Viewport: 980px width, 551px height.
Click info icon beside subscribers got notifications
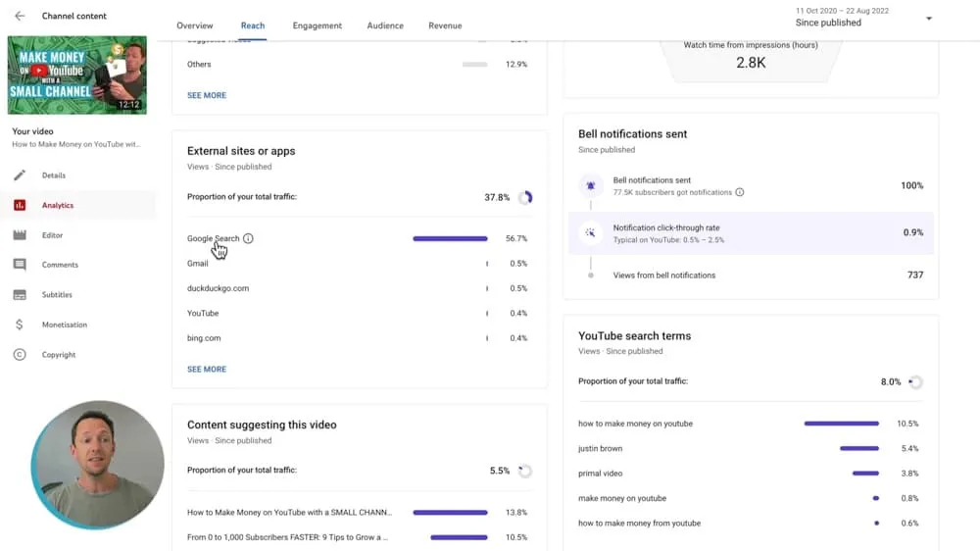(x=739, y=192)
